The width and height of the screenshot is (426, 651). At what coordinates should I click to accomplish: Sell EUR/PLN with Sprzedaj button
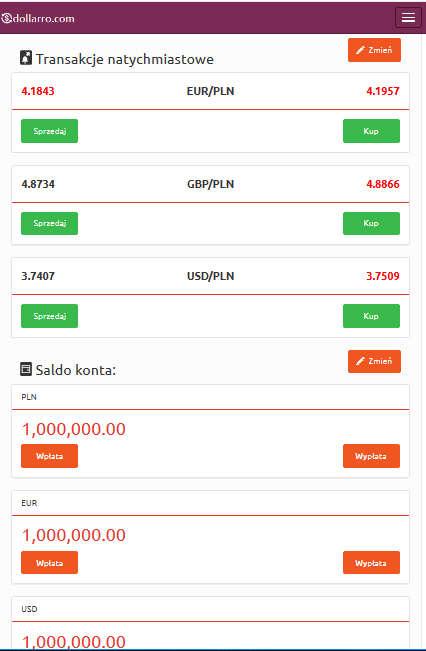click(x=49, y=131)
